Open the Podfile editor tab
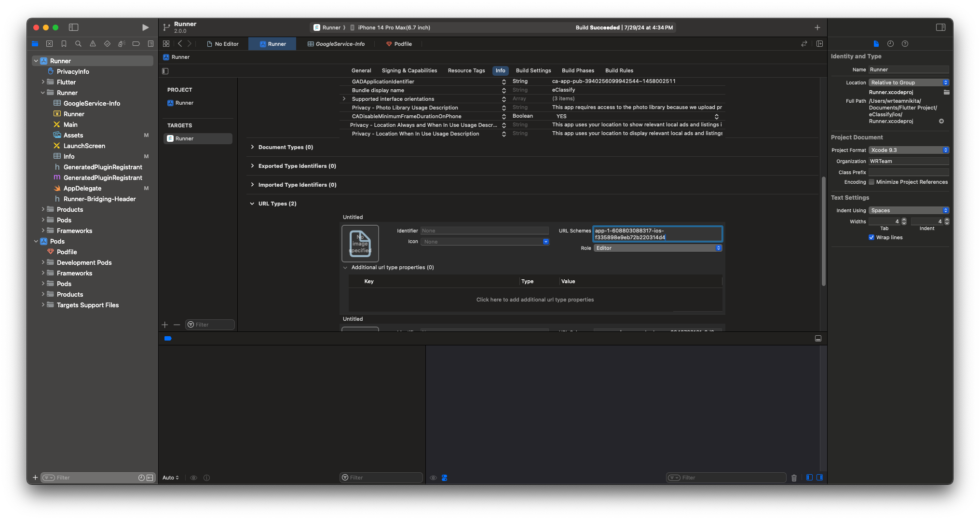The width and height of the screenshot is (980, 520). tap(399, 44)
